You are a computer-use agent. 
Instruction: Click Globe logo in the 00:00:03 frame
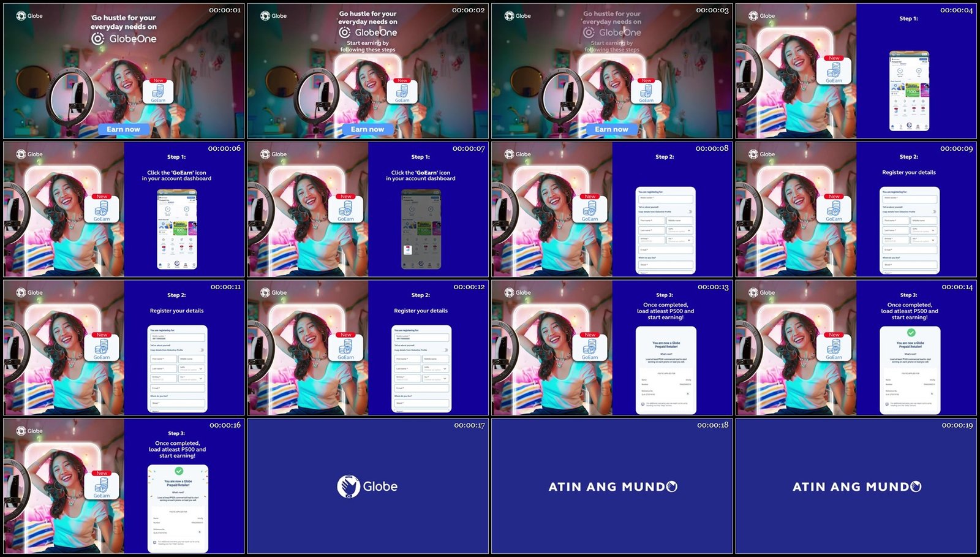(x=518, y=16)
